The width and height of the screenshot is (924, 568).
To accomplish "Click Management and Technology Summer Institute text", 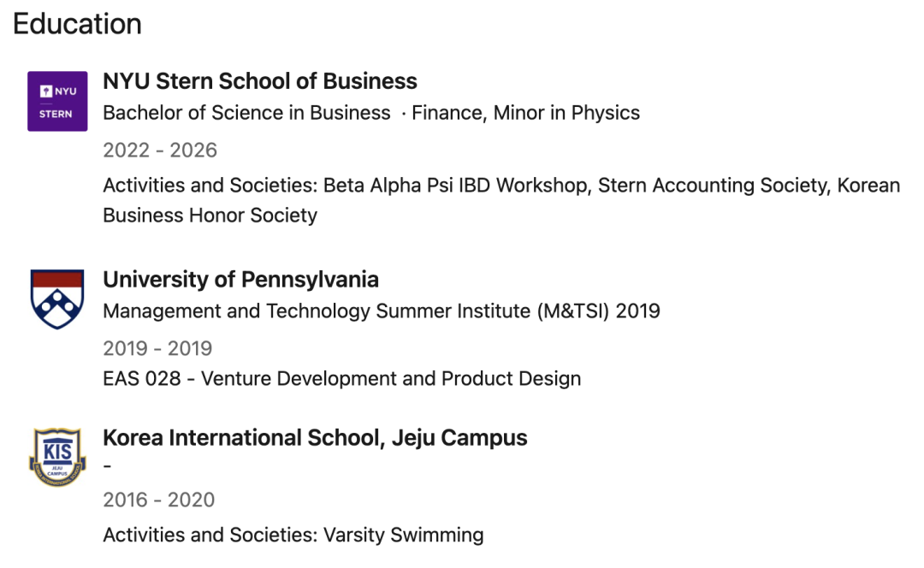I will click(317, 311).
